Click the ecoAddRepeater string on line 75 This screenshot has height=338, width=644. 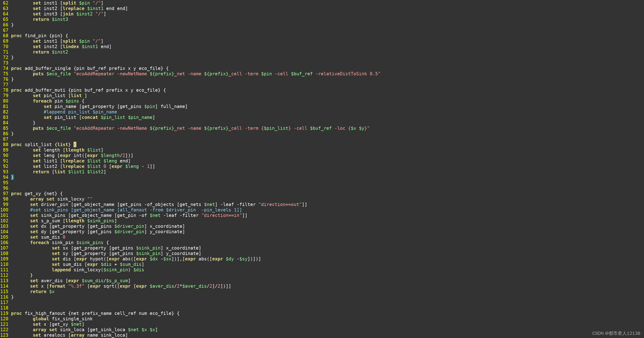[x=95, y=74]
